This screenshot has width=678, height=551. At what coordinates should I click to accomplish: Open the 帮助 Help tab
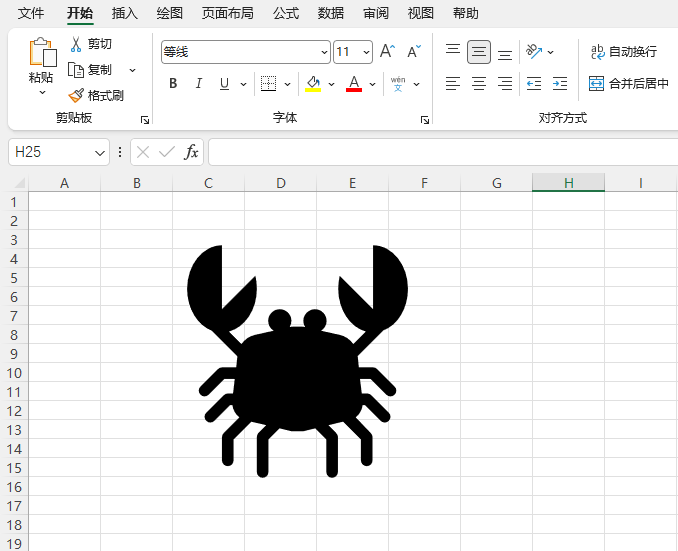click(466, 13)
